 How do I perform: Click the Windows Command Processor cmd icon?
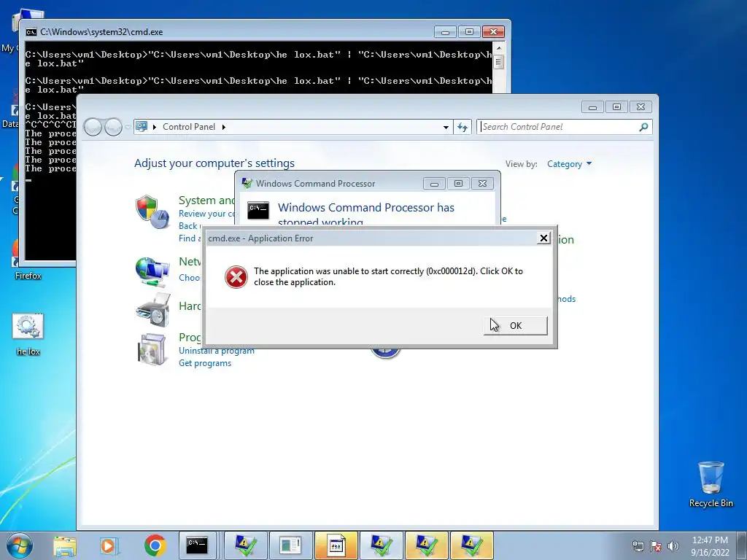tap(258, 211)
